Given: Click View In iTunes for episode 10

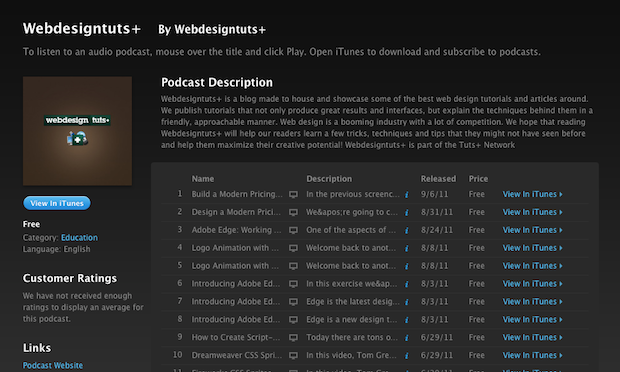Looking at the screenshot, I should tap(532, 355).
